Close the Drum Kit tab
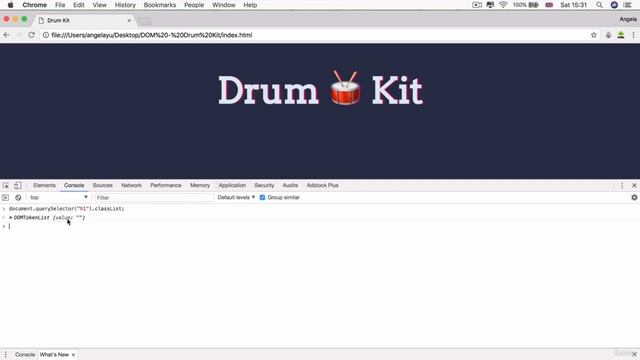The height and width of the screenshot is (360, 640). coord(129,20)
